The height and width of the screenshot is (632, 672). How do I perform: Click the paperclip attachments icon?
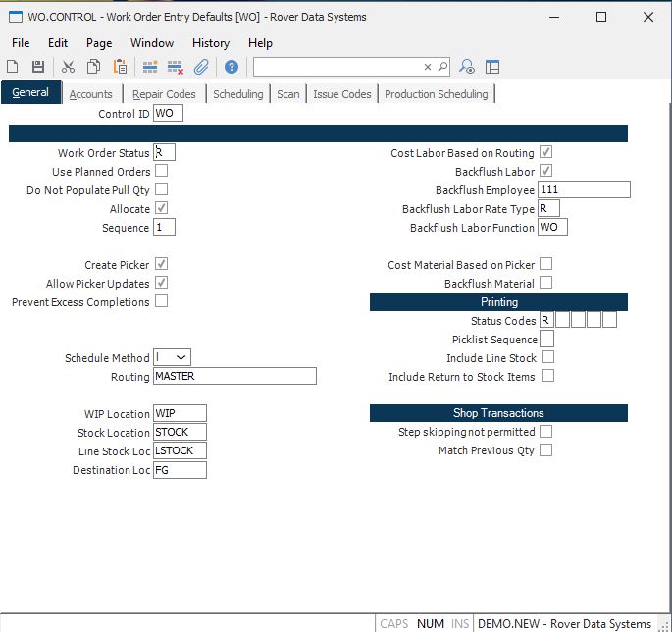pyautogui.click(x=201, y=67)
